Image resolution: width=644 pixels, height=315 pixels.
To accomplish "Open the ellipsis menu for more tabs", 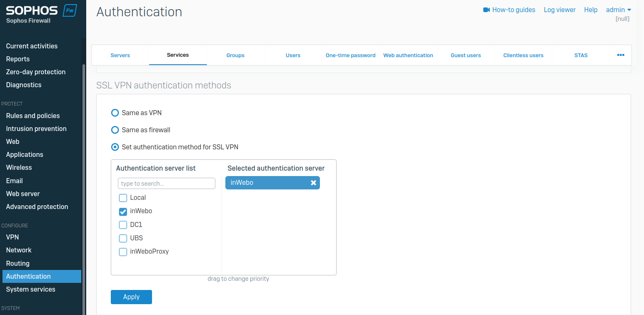I will 621,55.
